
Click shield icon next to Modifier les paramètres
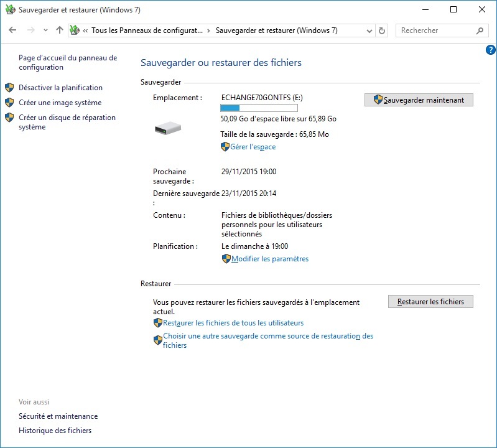coord(226,259)
